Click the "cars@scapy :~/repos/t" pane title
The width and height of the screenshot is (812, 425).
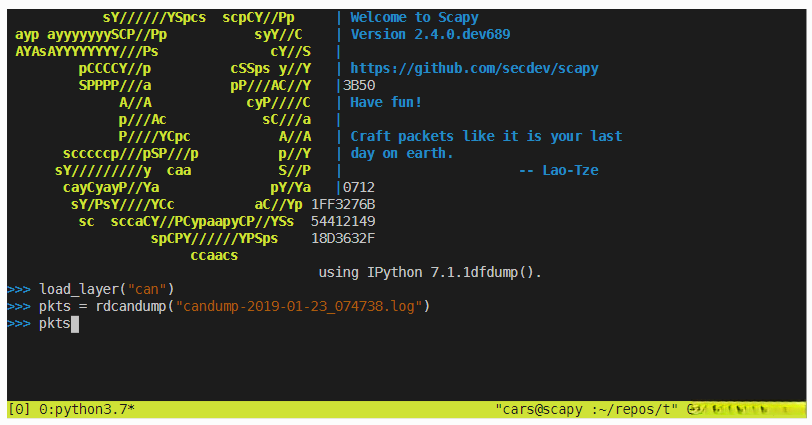(586, 409)
